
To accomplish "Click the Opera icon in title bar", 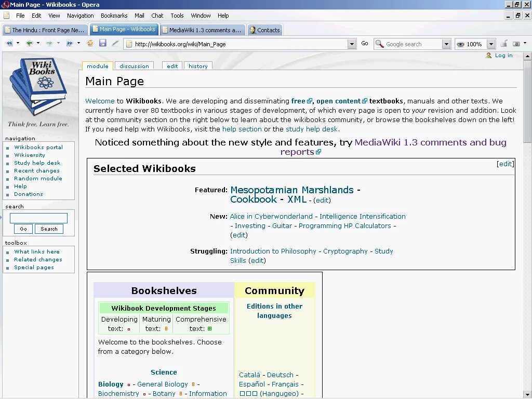I will [5, 5].
